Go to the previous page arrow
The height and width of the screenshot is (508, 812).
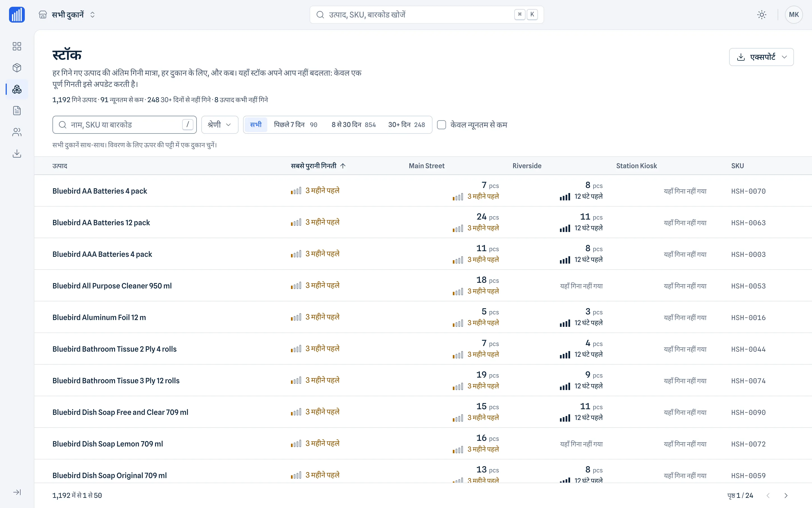tap(768, 496)
